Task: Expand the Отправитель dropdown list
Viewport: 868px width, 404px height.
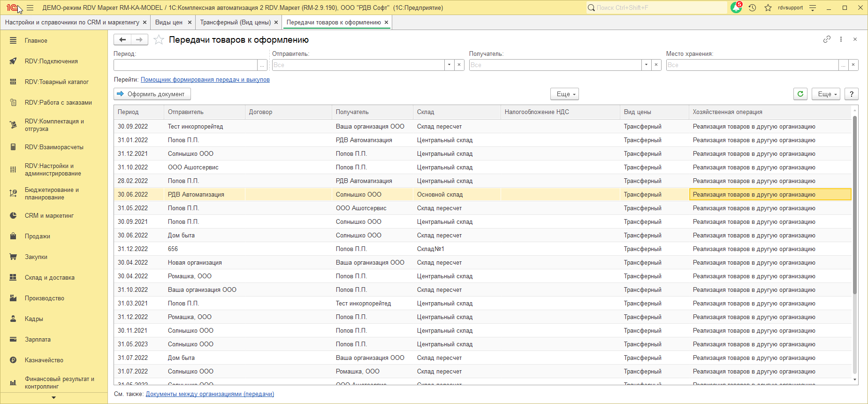Action: pyautogui.click(x=449, y=65)
